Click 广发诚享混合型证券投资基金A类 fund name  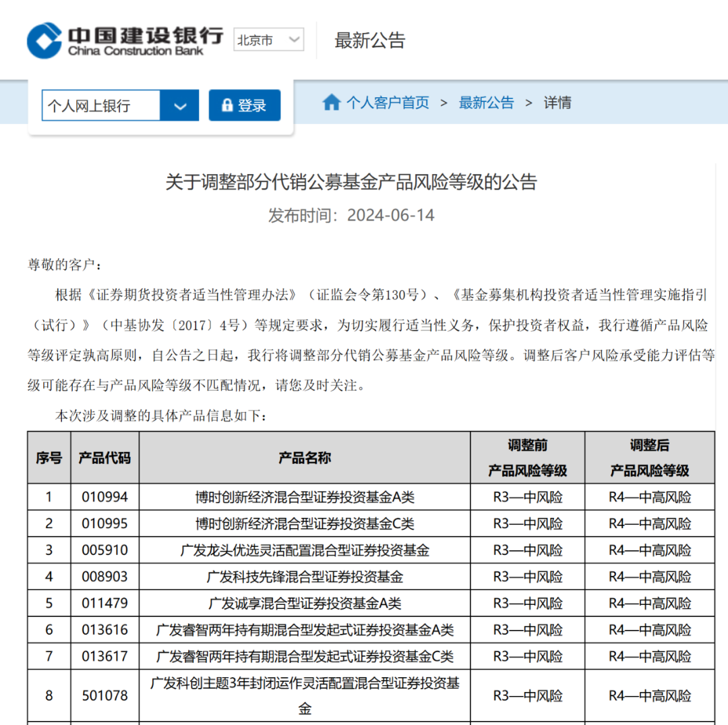coord(305,603)
